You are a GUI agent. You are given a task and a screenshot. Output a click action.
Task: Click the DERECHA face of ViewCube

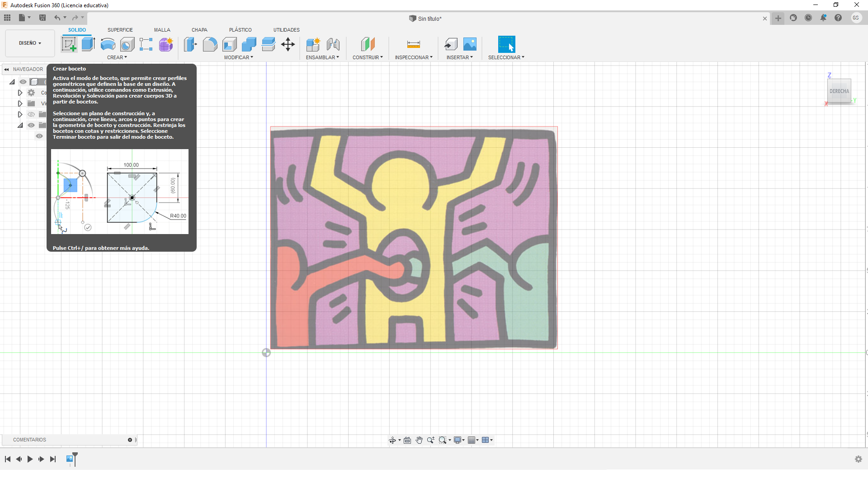pyautogui.click(x=839, y=91)
